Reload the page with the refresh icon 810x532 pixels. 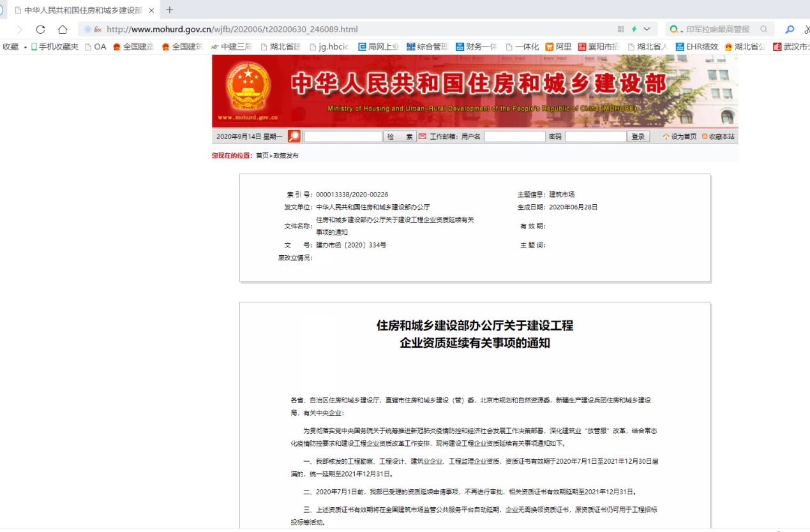point(40,29)
